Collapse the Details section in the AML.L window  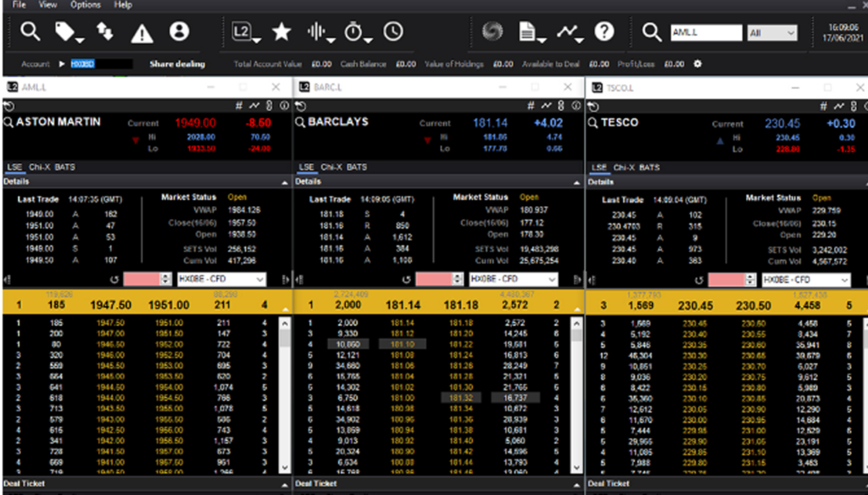(285, 182)
